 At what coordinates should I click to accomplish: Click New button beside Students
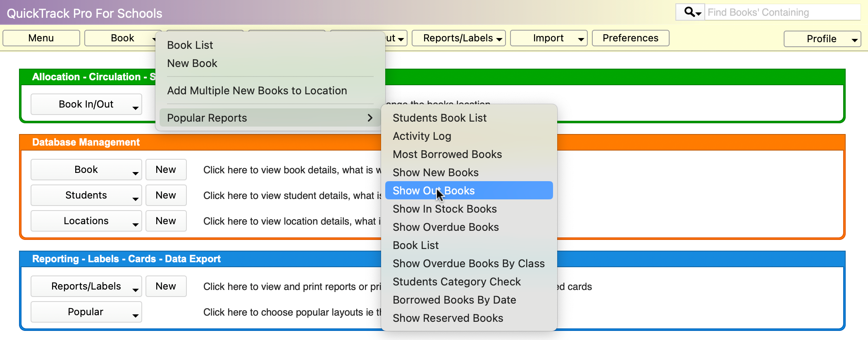click(166, 195)
